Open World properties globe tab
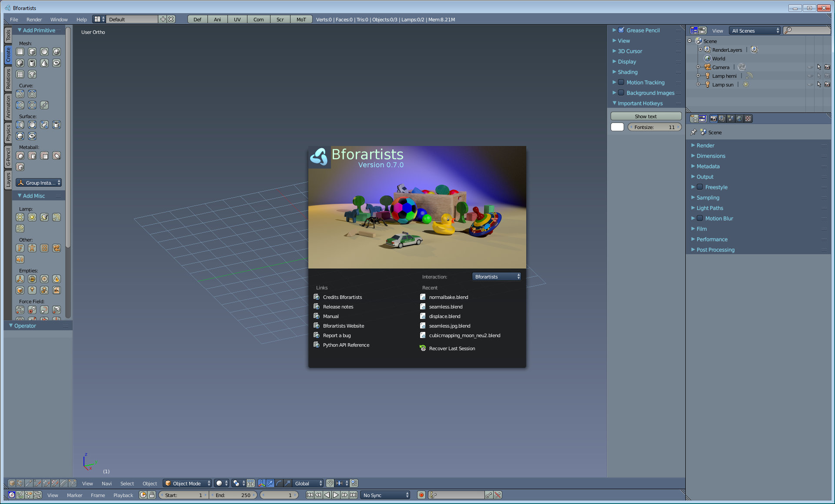The height and width of the screenshot is (504, 835). click(739, 119)
